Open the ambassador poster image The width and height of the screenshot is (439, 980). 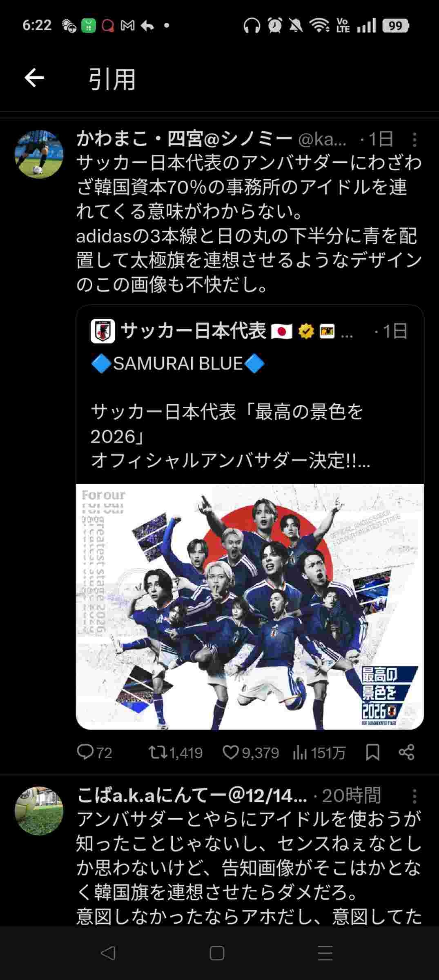(250, 607)
